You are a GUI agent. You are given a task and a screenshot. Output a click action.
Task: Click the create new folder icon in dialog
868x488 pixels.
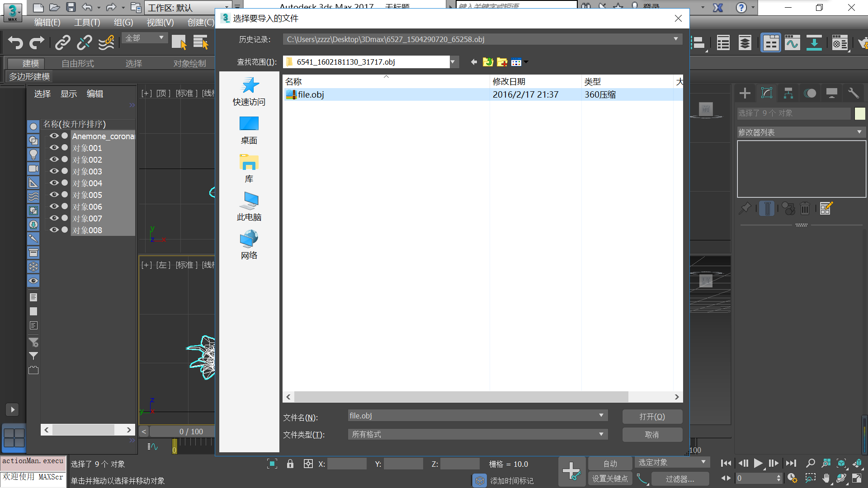pos(502,62)
